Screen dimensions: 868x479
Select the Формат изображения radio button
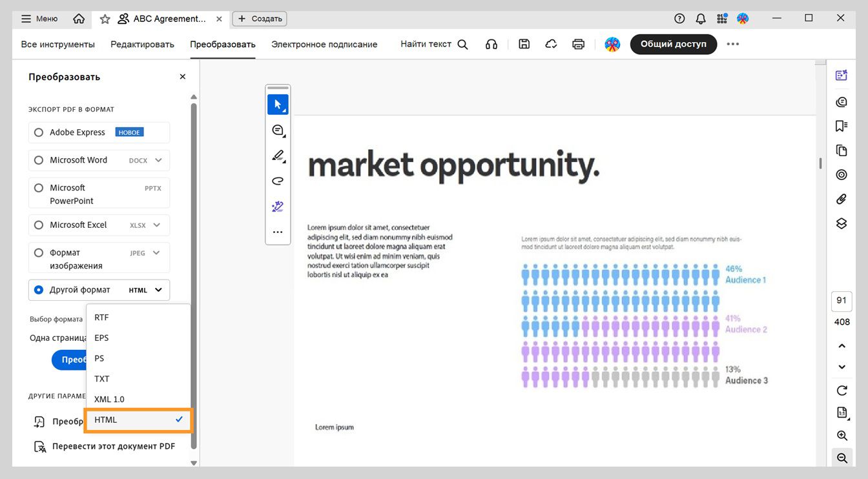coord(39,253)
